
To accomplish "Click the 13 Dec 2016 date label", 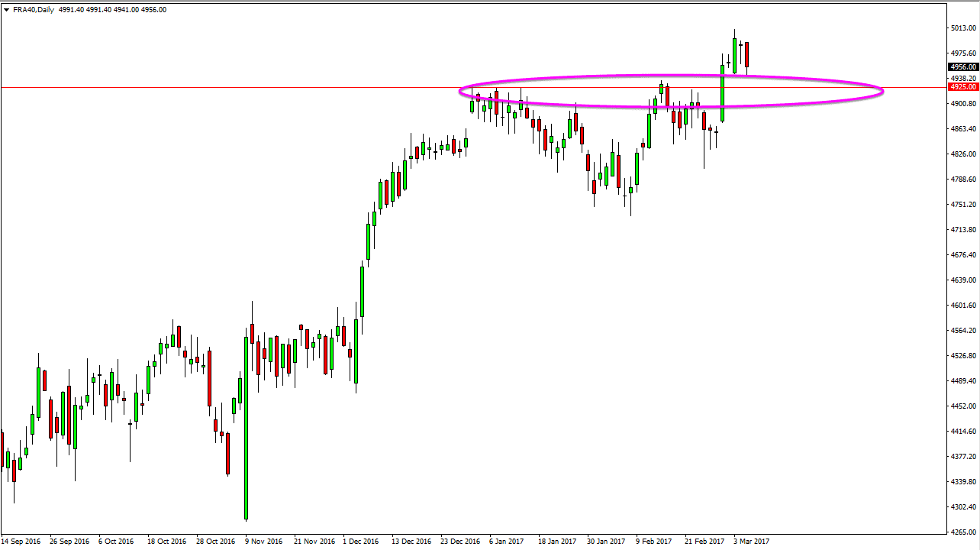I will 411,542.
